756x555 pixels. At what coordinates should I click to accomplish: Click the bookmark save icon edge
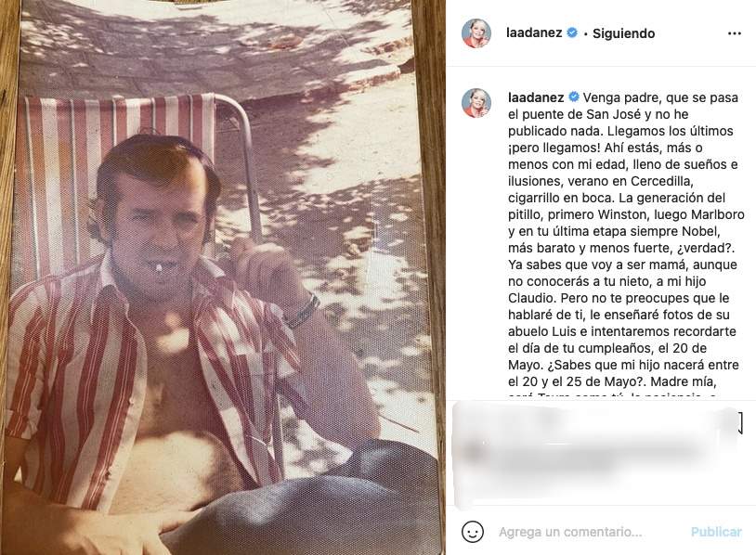point(739,422)
